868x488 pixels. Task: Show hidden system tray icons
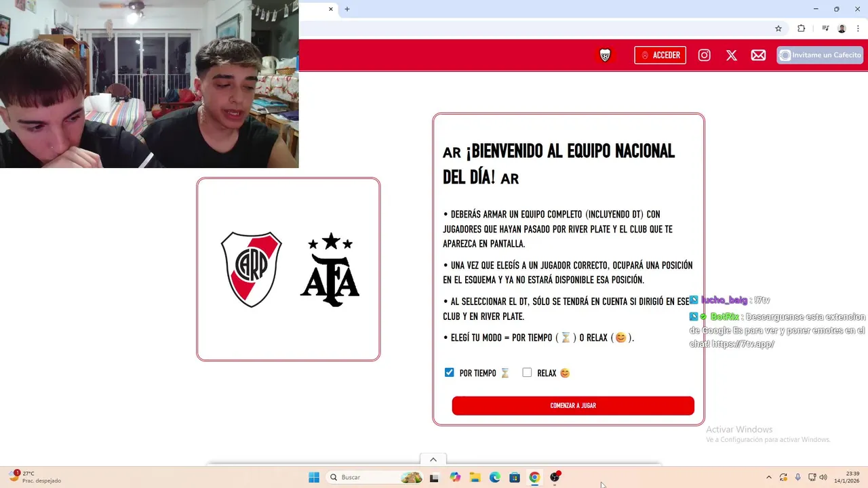point(768,477)
